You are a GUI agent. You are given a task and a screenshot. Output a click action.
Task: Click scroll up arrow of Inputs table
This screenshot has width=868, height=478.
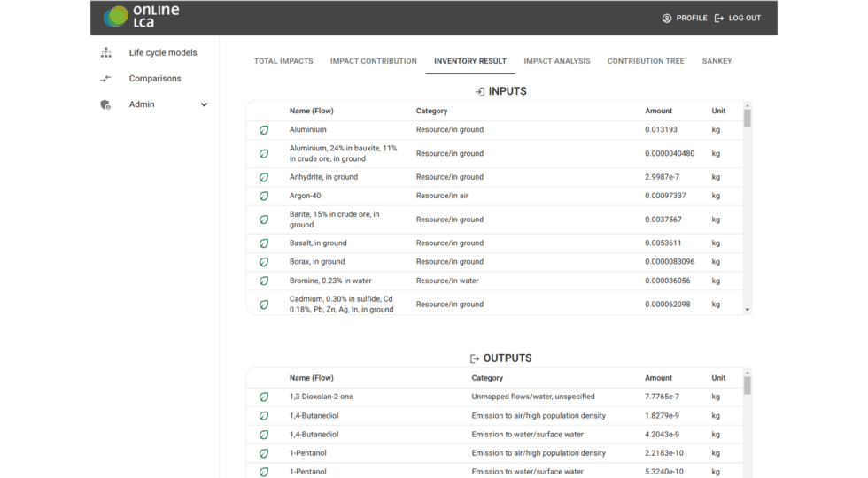click(747, 105)
